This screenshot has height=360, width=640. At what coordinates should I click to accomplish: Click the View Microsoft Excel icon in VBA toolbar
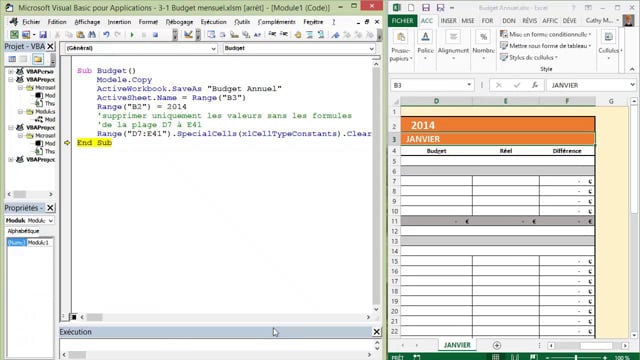coord(14,35)
